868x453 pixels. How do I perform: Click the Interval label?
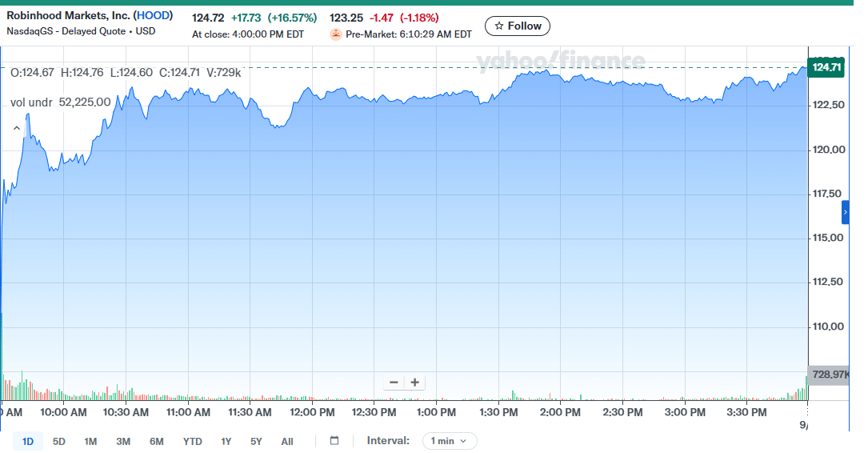pyautogui.click(x=388, y=441)
